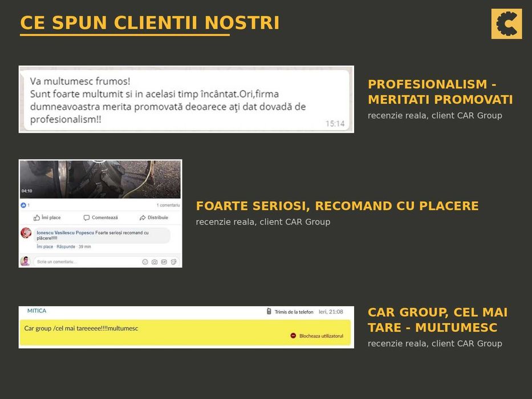Click the sticker icon in comment box
The width and height of the screenshot is (532, 399).
[173, 262]
